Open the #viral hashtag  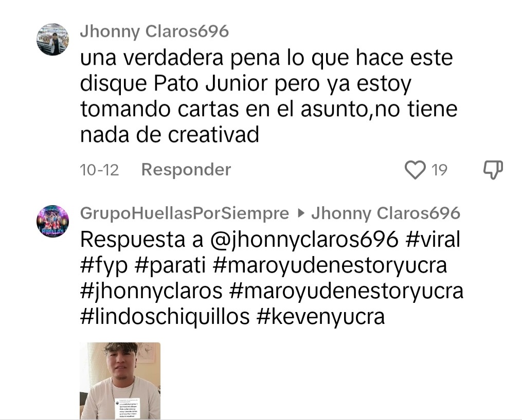tap(433, 240)
